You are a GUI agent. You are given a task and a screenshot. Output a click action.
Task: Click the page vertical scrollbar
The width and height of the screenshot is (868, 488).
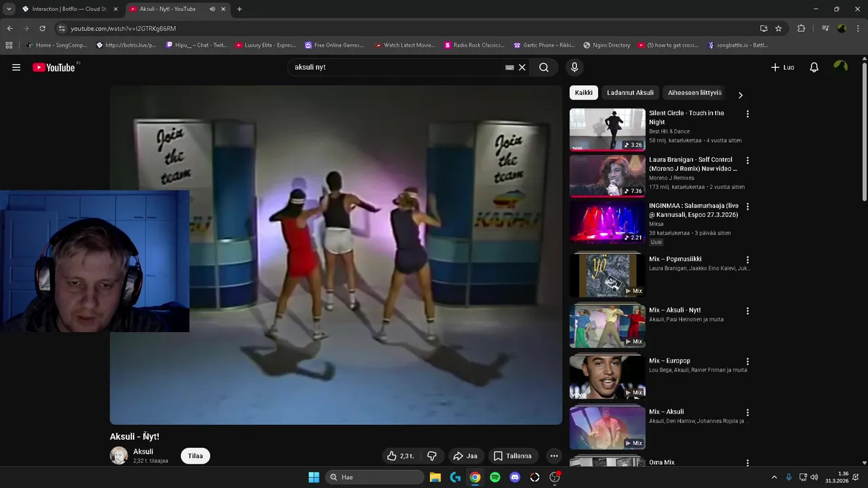click(864, 132)
